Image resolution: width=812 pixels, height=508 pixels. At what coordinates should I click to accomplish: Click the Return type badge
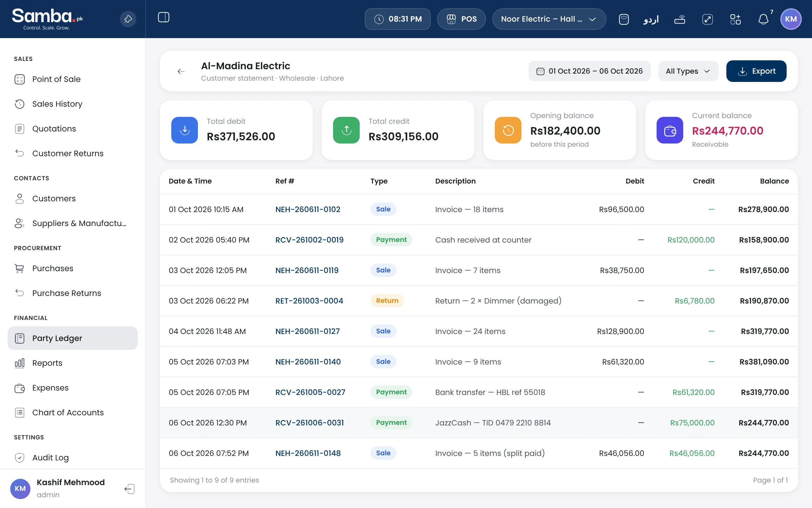pyautogui.click(x=387, y=301)
